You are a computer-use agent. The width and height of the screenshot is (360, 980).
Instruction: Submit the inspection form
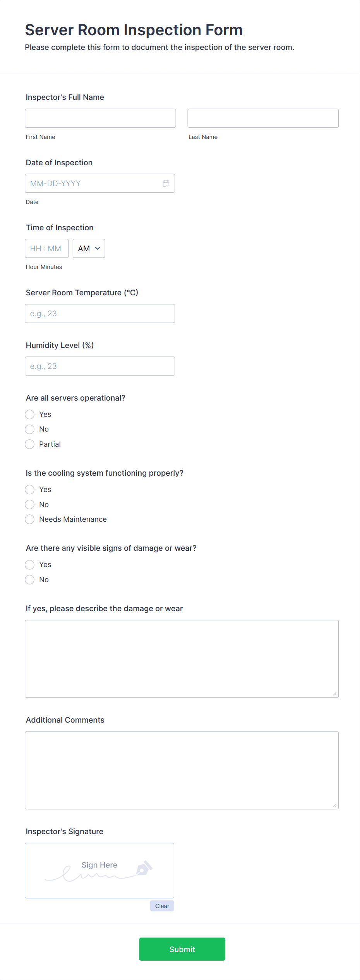click(x=182, y=949)
